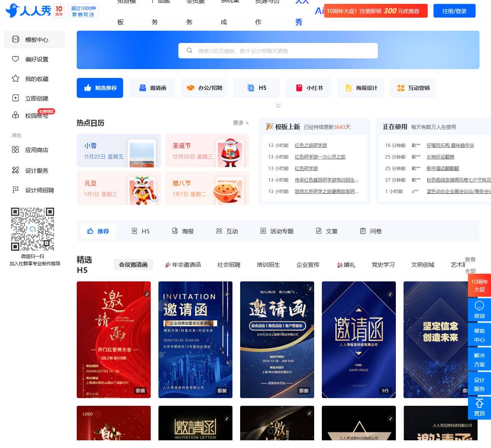491x448 pixels.
Task: Open the 好喝玩乐购 趣味嘉年华 link
Action: click(x=450, y=145)
